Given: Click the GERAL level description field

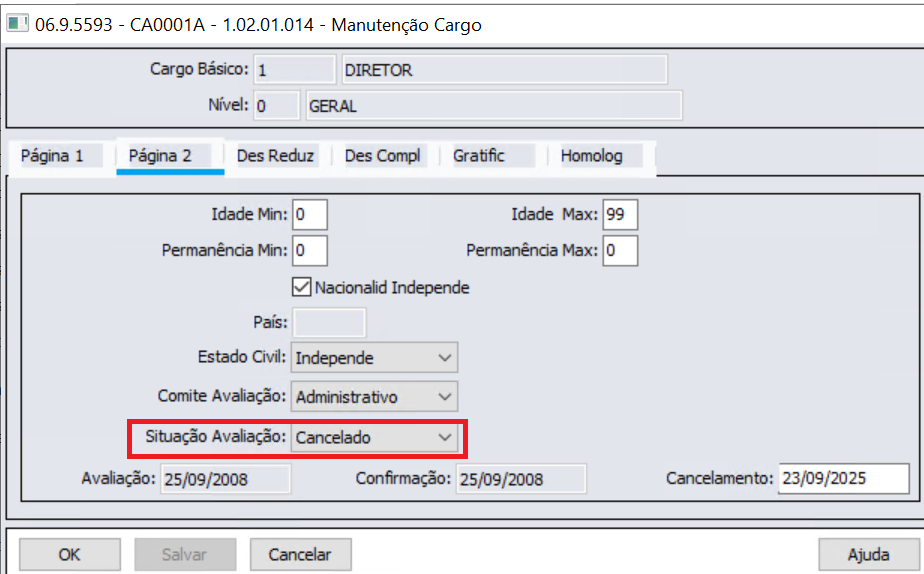Looking at the screenshot, I should 494,105.
